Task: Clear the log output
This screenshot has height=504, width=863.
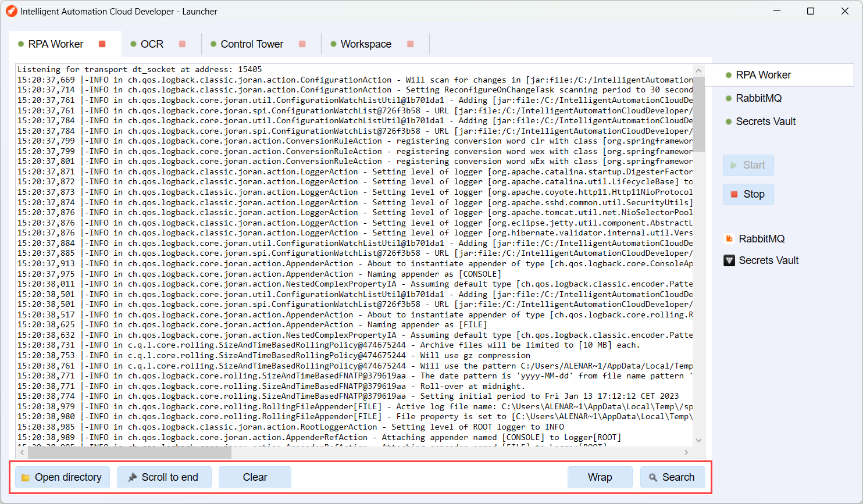Action: (255, 477)
